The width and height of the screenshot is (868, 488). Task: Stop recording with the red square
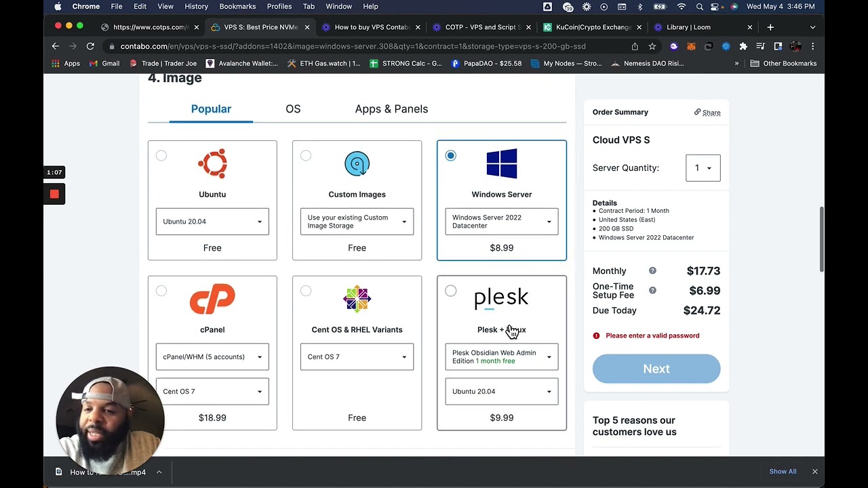54,195
